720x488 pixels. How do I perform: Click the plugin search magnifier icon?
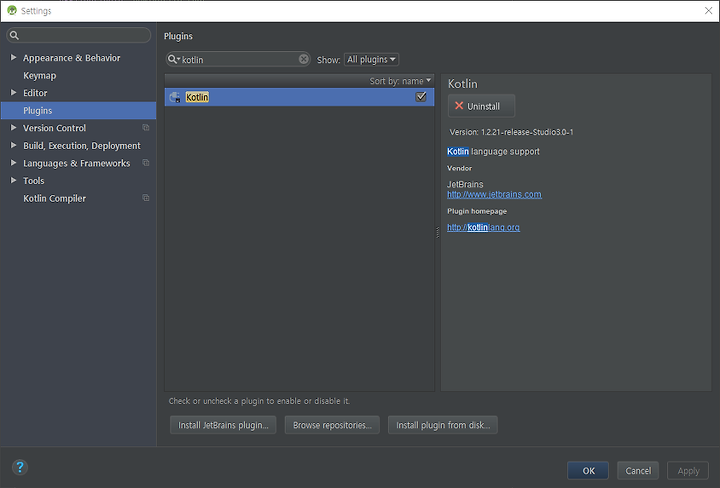(173, 59)
